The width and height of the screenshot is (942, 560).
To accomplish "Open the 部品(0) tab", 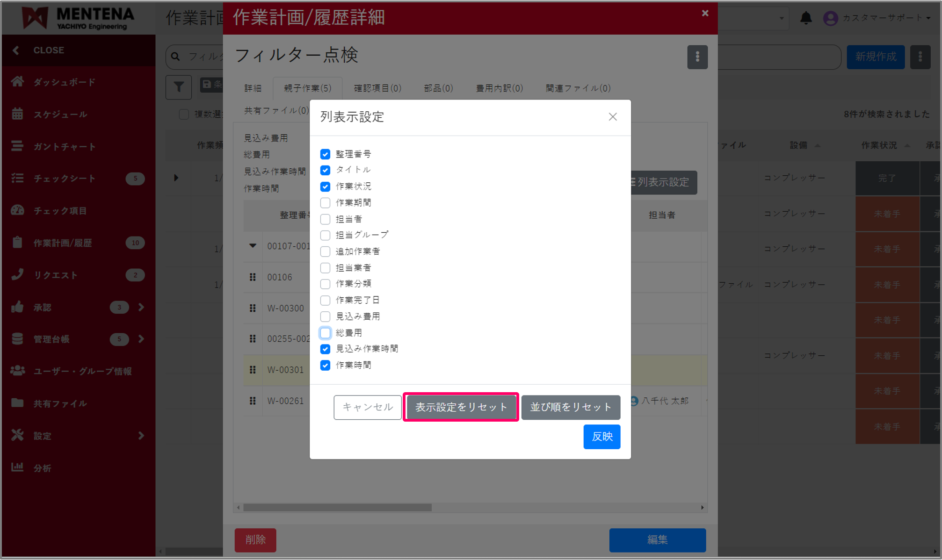I will pyautogui.click(x=438, y=88).
